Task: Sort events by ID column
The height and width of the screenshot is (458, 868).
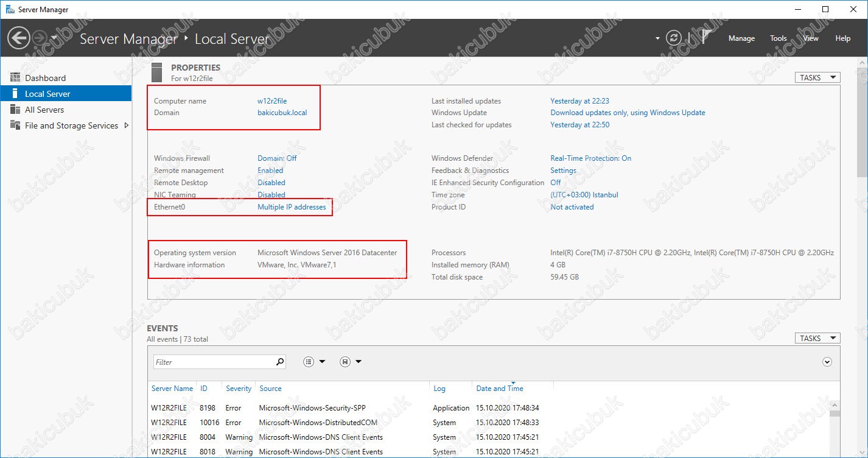Action: [x=204, y=389]
